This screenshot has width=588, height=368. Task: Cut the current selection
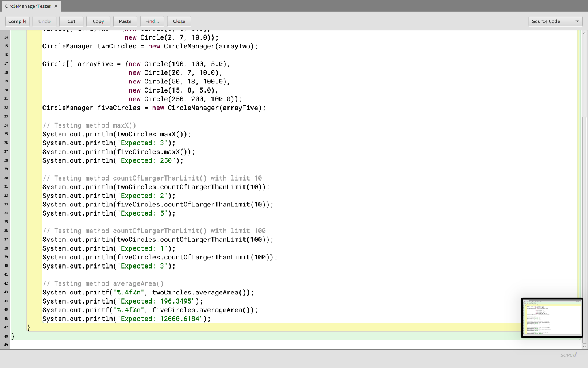71,21
